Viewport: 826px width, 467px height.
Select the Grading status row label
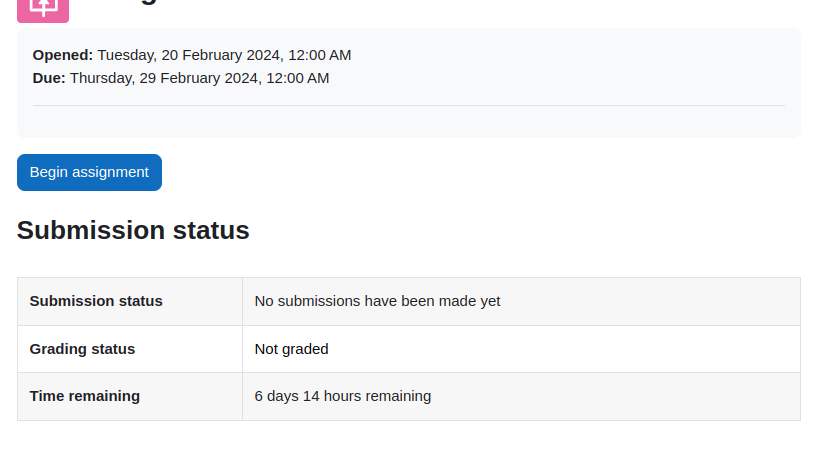[82, 349]
